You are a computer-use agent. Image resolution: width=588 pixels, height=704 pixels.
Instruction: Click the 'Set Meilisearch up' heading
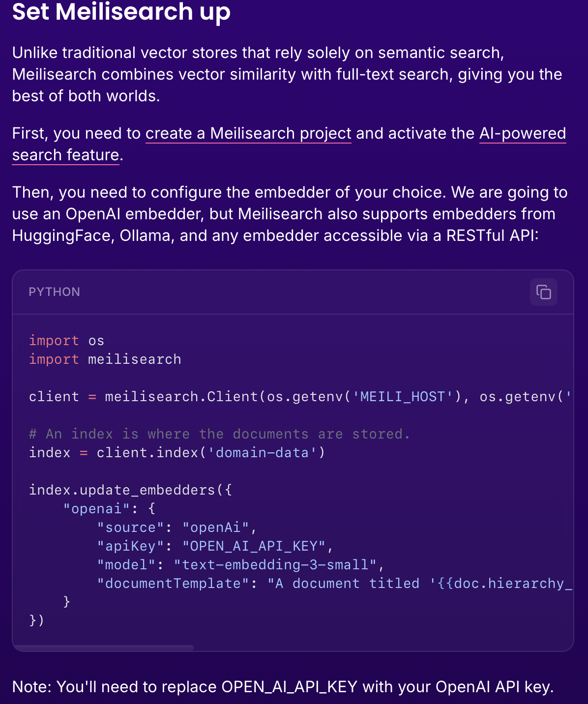pos(121,11)
